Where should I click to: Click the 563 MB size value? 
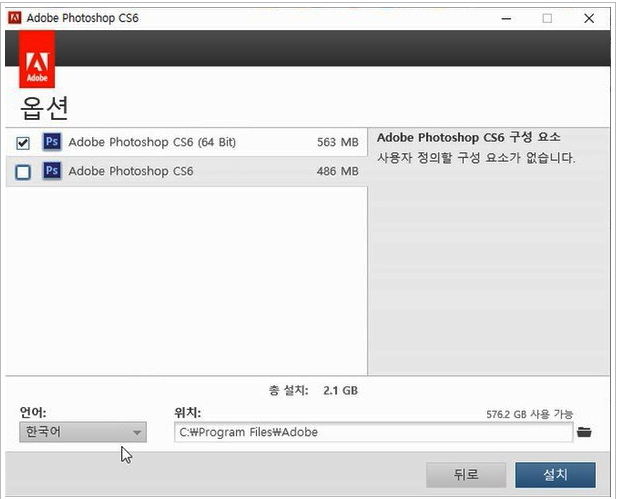(x=338, y=142)
